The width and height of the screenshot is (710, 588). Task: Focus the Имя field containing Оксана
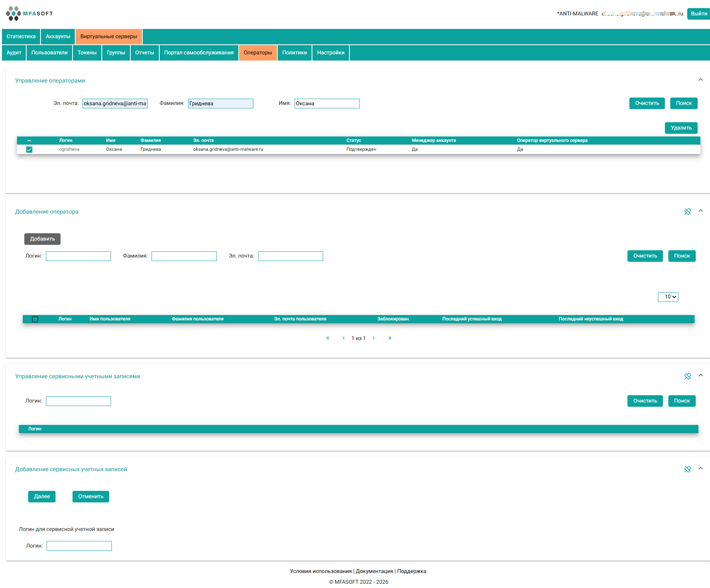[327, 104]
